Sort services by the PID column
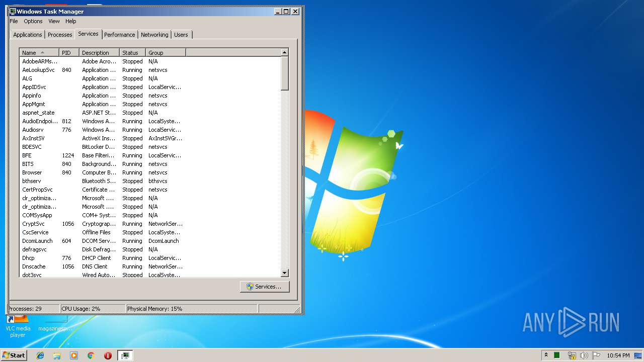Viewport: 644px width, 362px height. tap(69, 52)
